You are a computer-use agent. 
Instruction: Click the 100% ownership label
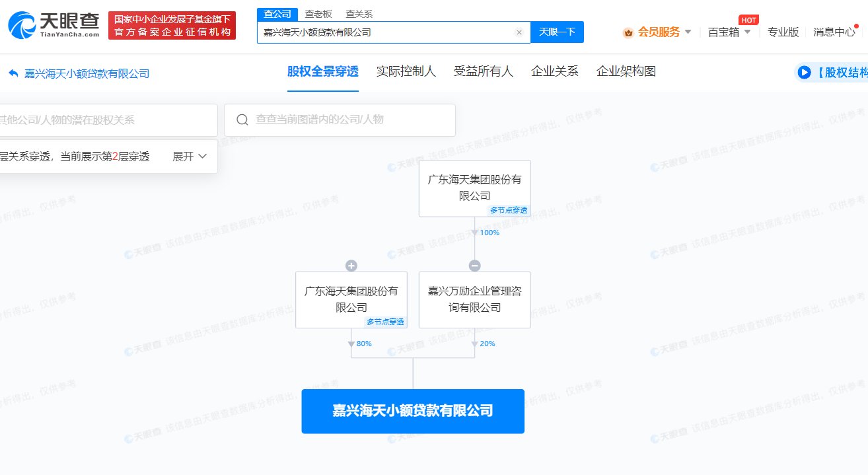click(x=489, y=233)
